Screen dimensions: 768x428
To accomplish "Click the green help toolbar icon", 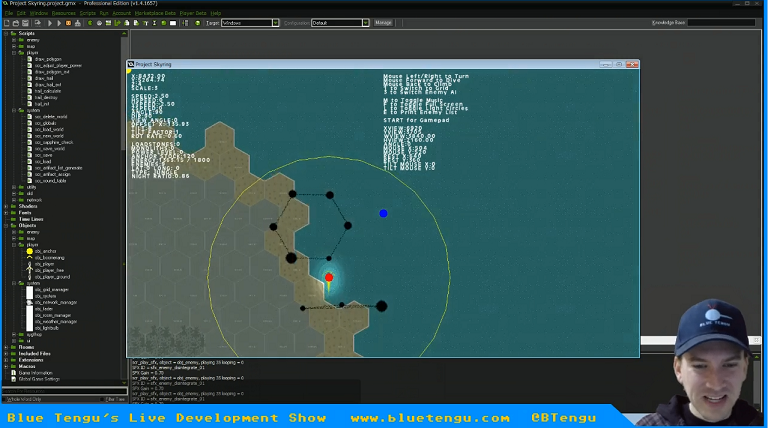I will [198, 23].
